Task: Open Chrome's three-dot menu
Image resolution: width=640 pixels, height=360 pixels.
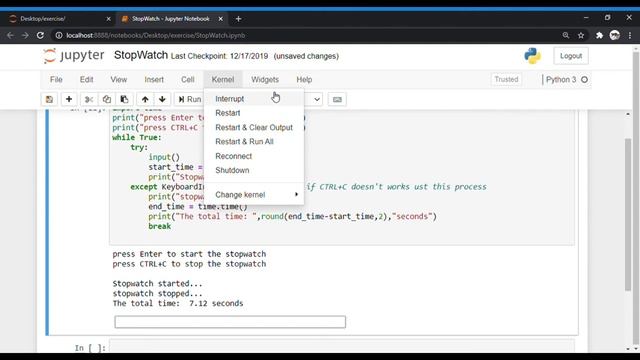Action: (x=630, y=36)
